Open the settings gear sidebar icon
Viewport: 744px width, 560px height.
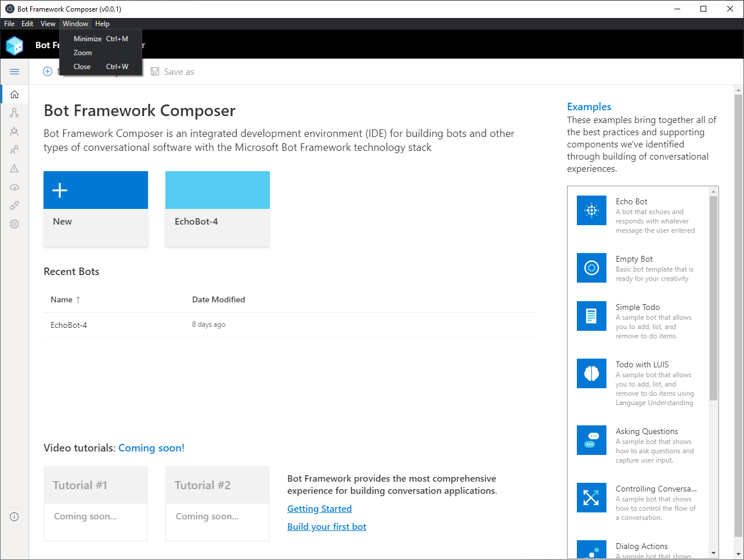15,224
